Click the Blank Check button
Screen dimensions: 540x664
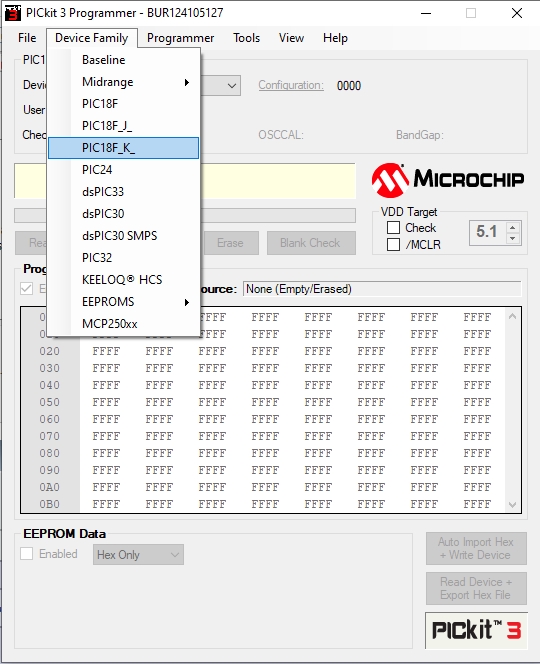[311, 243]
